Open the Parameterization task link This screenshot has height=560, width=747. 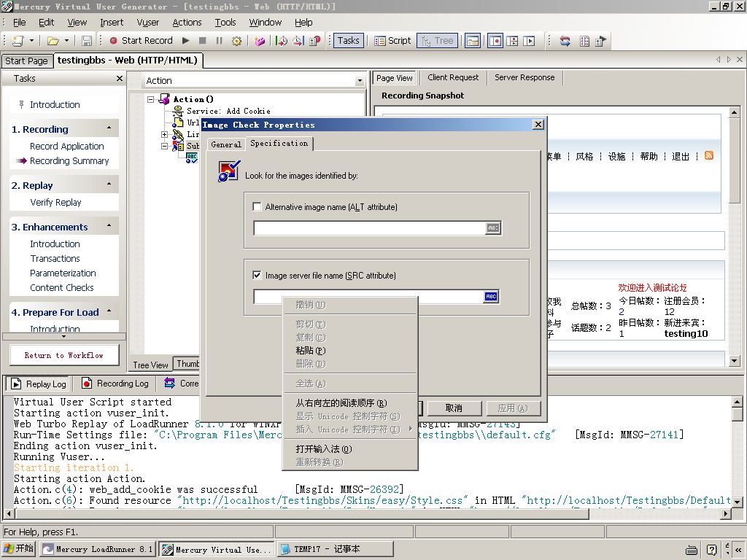(63, 273)
